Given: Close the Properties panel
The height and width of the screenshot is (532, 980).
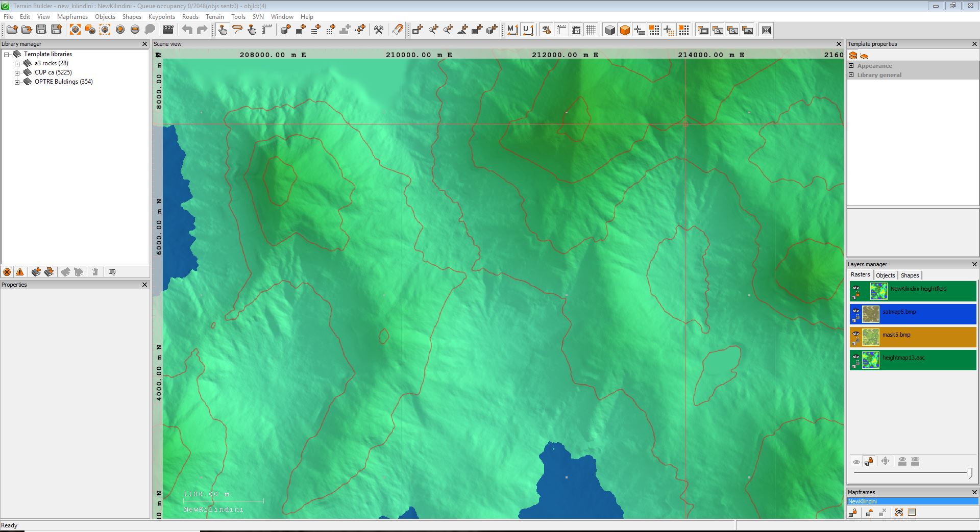Looking at the screenshot, I should coord(145,285).
